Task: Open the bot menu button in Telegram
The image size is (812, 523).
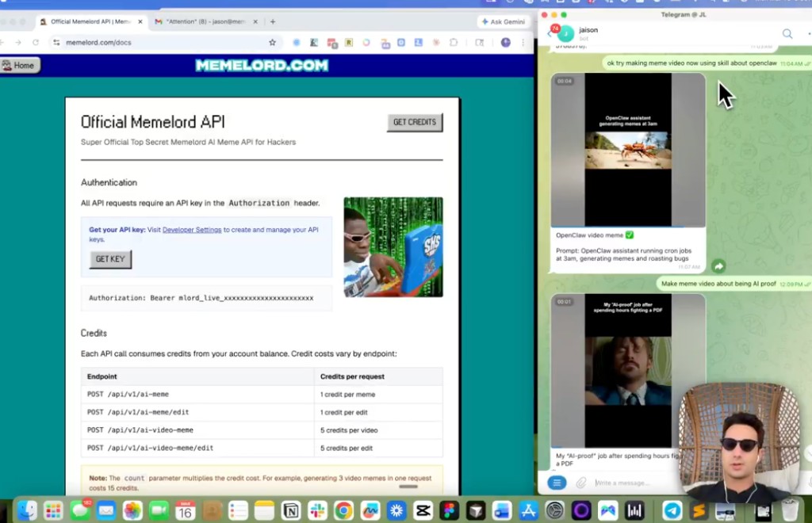Action: click(557, 483)
